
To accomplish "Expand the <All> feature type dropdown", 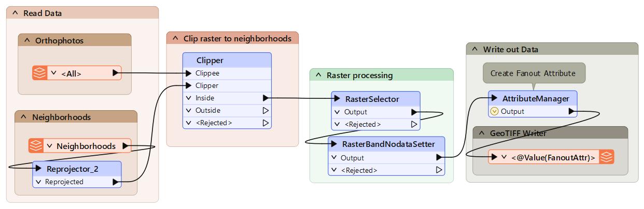I will coord(53,73).
